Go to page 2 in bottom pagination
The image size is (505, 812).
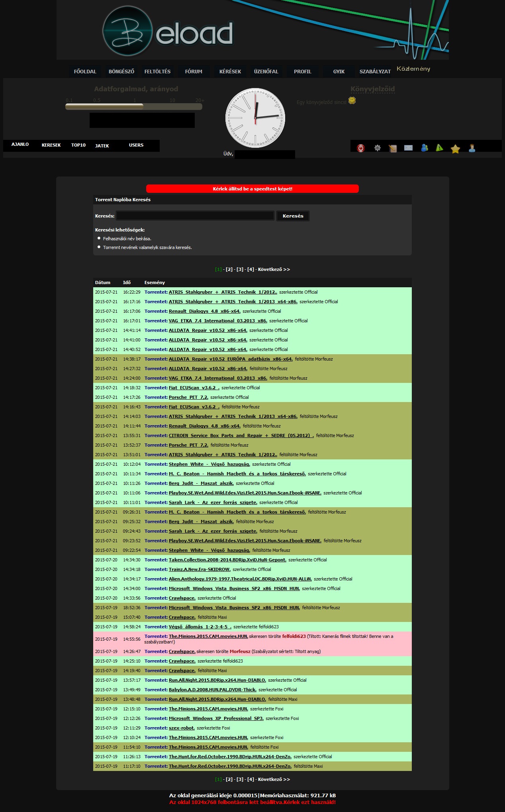[229, 779]
